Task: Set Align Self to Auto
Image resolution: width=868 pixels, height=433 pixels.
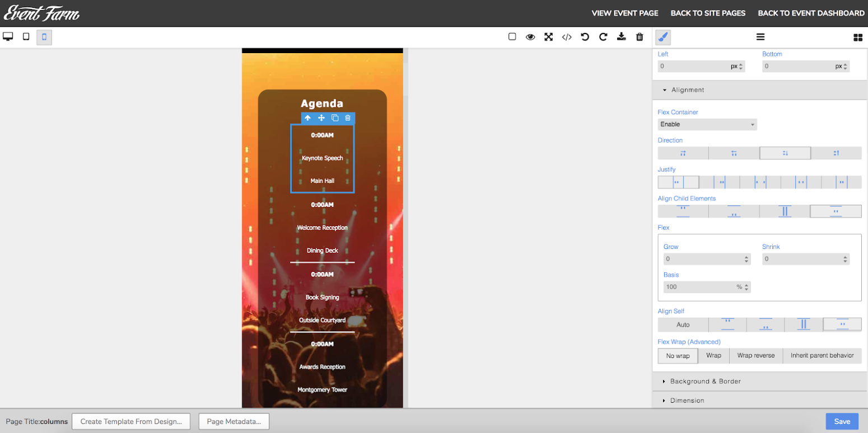Action: [683, 324]
